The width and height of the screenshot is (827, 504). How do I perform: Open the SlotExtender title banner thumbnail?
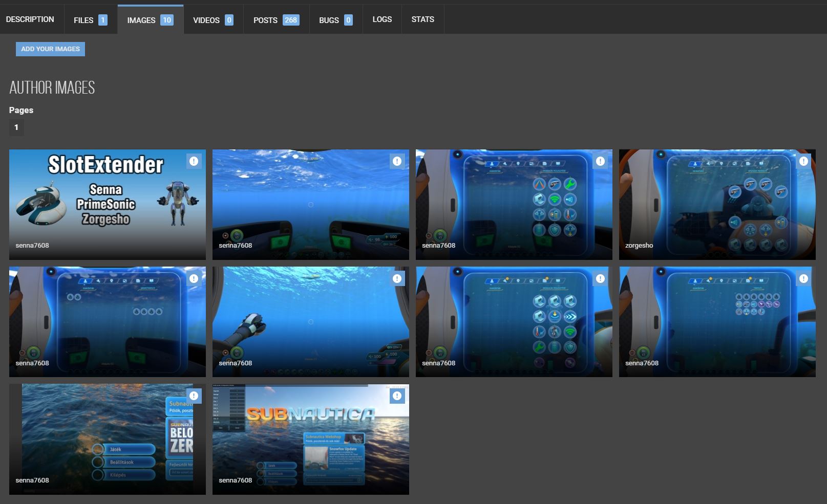108,205
